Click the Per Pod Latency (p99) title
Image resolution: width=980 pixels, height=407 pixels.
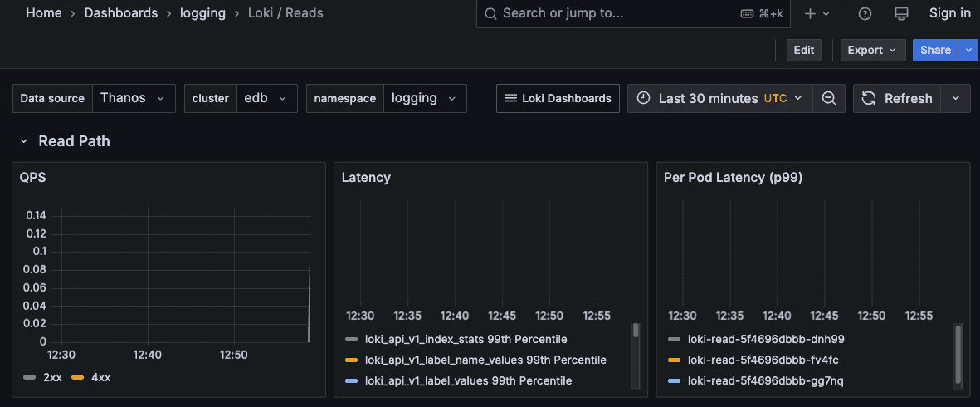click(733, 178)
